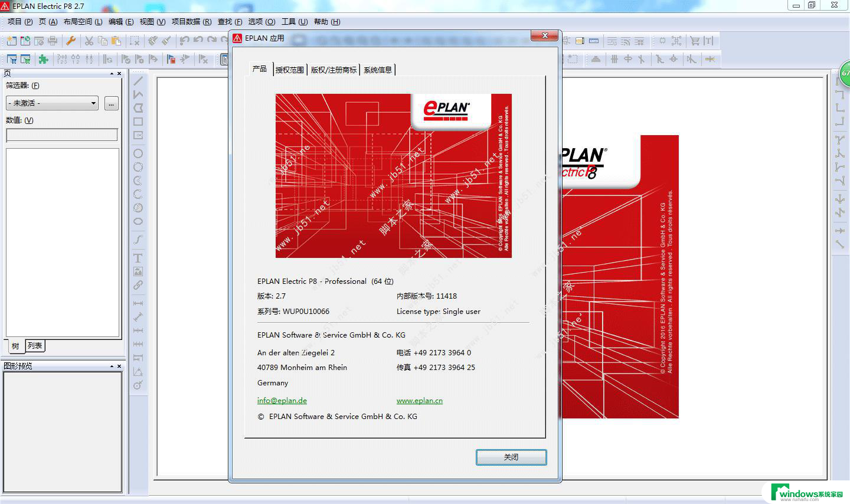Close the 图形预览 panel
The height and width of the screenshot is (504, 850).
[x=119, y=366]
